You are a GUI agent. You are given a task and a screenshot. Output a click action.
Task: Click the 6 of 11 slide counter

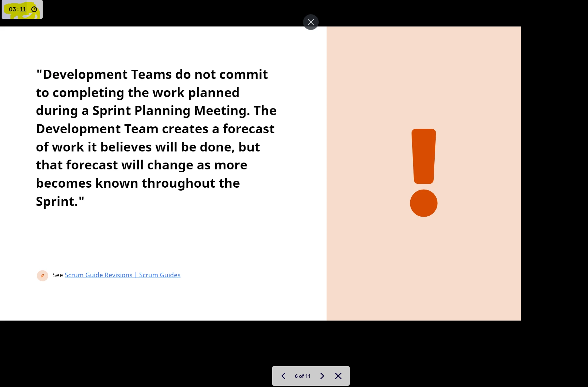click(x=303, y=376)
